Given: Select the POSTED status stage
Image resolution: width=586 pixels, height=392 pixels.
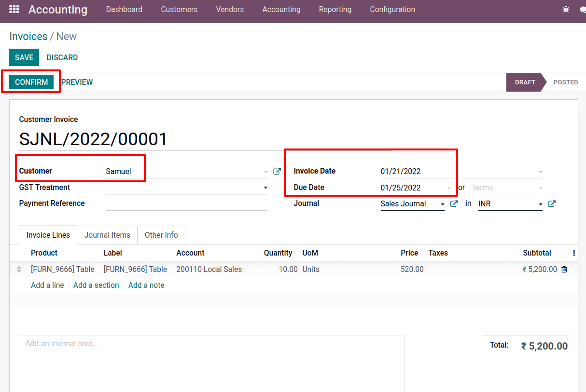Looking at the screenshot, I should 565,82.
